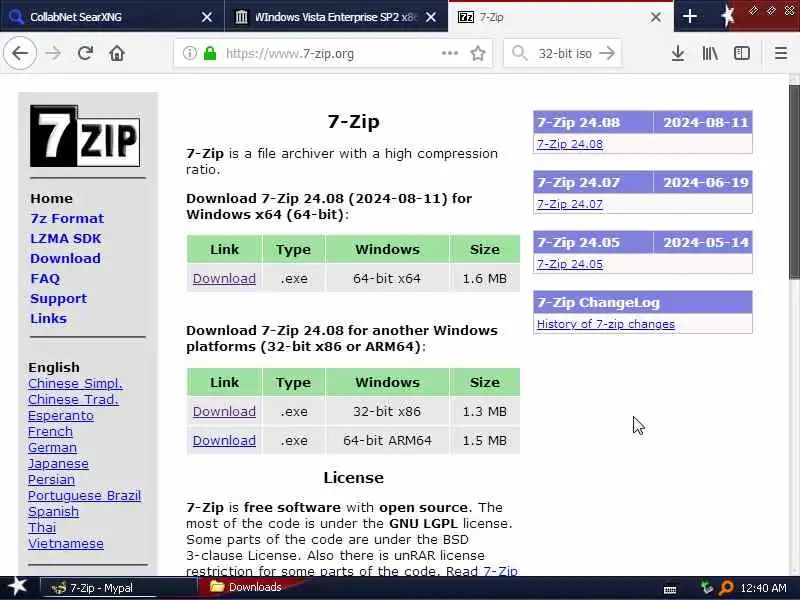Open History of 7-zip changes link

pyautogui.click(x=606, y=324)
